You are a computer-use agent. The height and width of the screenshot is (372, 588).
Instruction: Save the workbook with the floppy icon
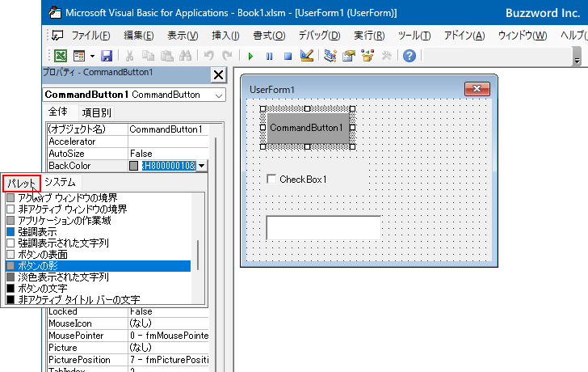[x=107, y=56]
